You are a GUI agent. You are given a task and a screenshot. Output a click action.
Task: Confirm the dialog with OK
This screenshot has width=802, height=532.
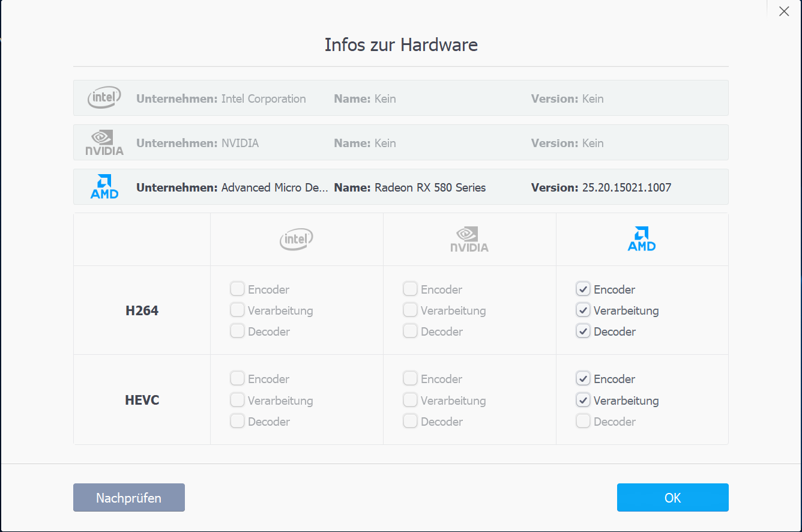coord(672,498)
